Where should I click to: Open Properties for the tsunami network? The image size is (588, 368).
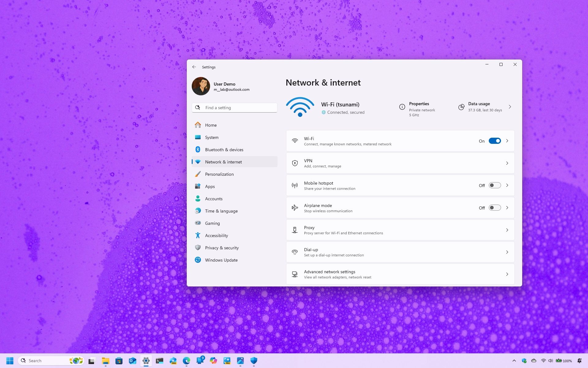pyautogui.click(x=419, y=104)
